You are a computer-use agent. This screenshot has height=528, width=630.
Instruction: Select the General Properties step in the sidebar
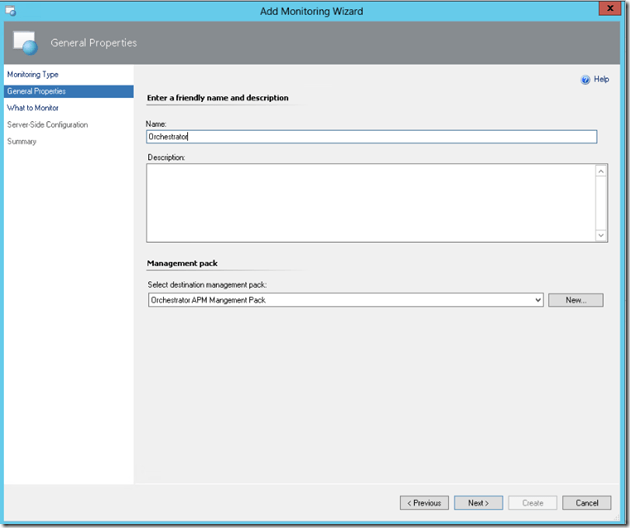coord(37,91)
